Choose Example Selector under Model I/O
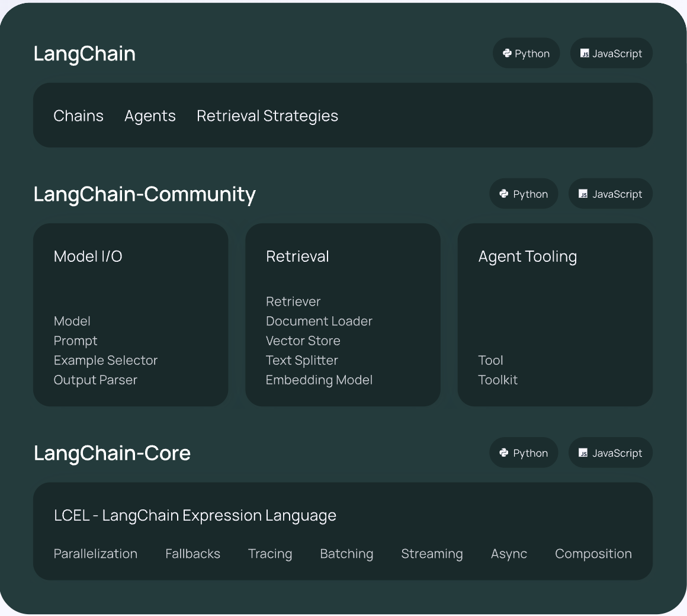 pos(105,360)
